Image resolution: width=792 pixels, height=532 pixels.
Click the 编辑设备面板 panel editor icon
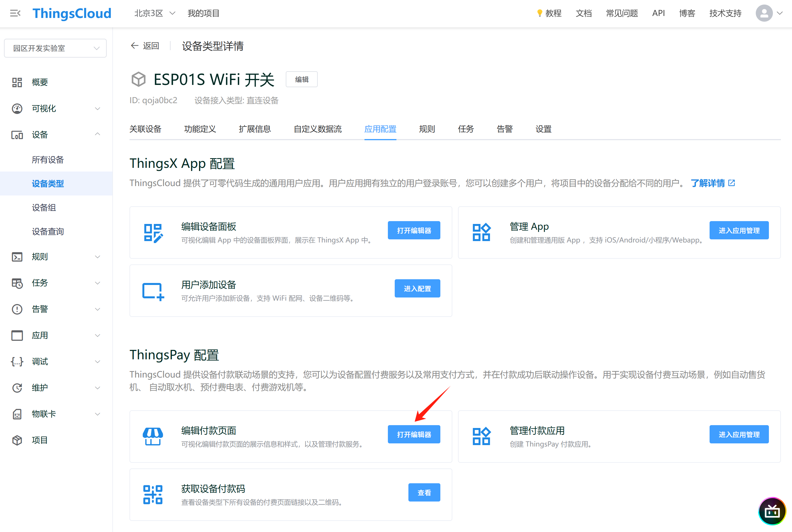(153, 233)
